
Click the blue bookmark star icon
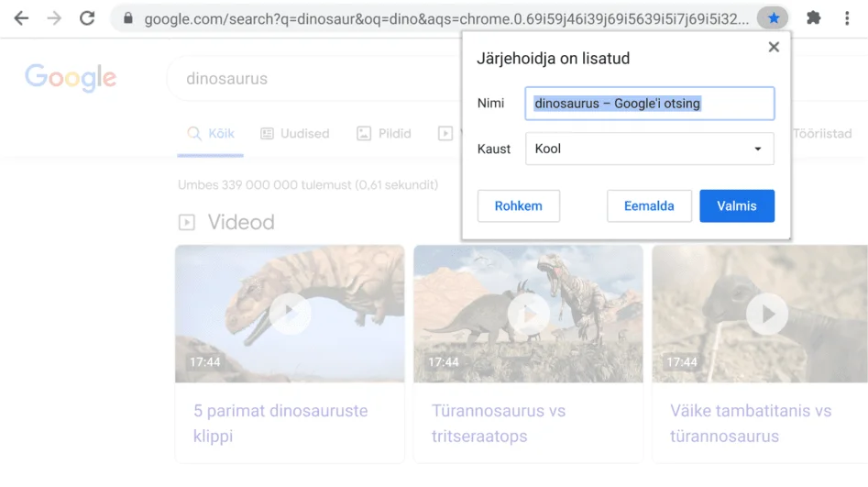tap(774, 18)
